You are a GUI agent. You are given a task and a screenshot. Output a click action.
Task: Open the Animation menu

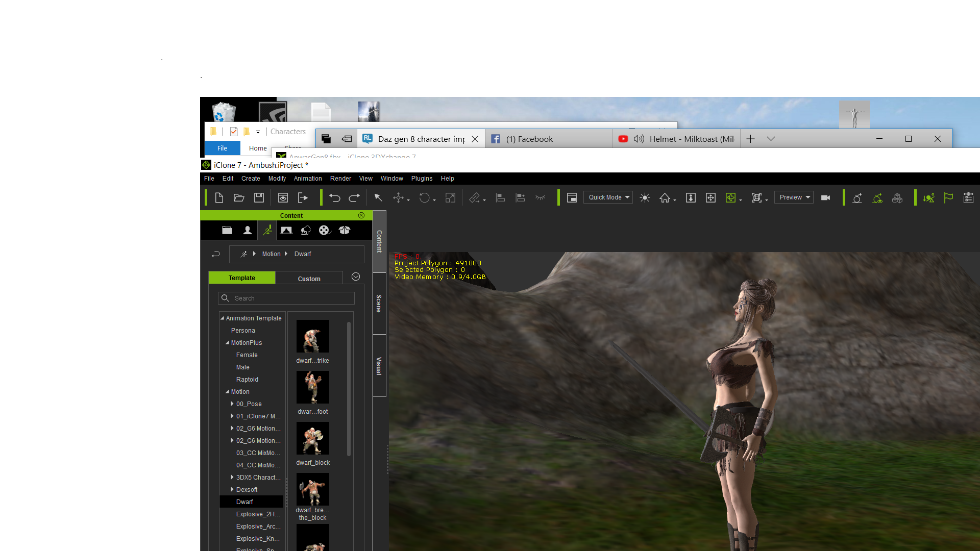pyautogui.click(x=308, y=179)
